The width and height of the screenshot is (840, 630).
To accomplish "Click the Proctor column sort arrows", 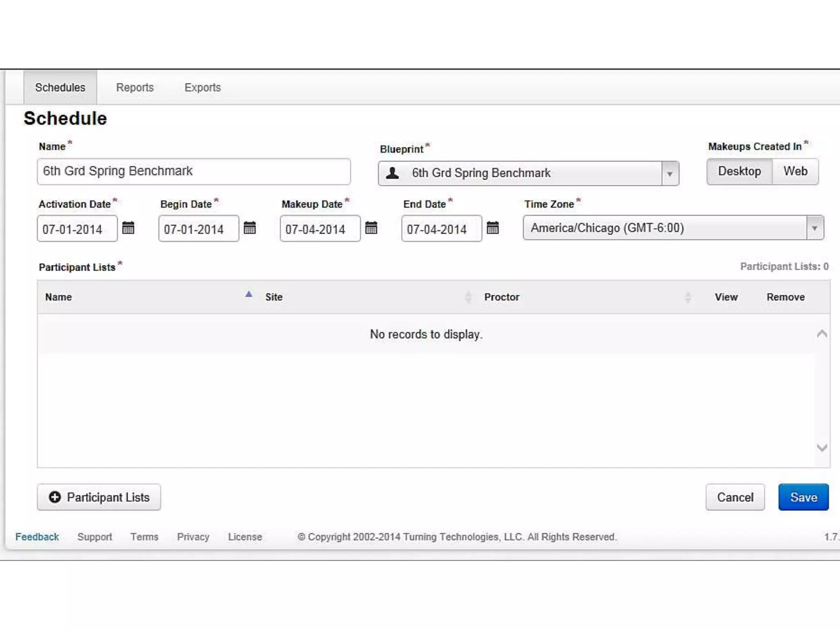I will [688, 297].
